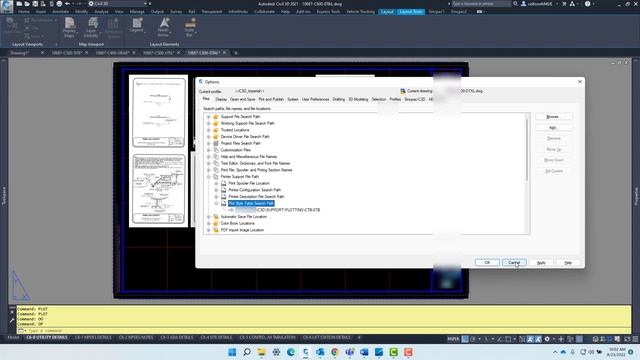Expand Print Spooler File Location node
This screenshot has height=360, width=640.
[x=216, y=183]
